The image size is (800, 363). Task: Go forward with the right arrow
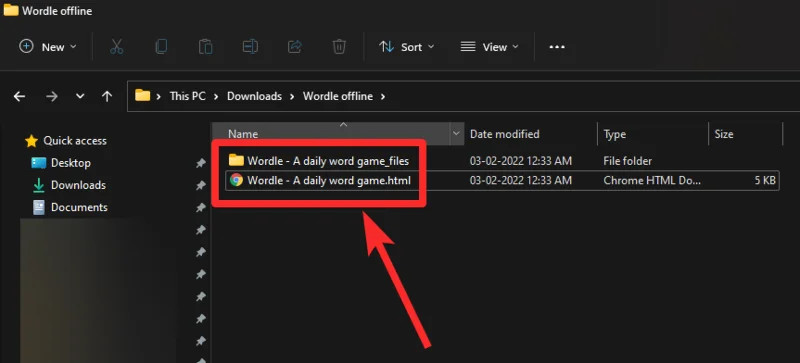point(52,96)
